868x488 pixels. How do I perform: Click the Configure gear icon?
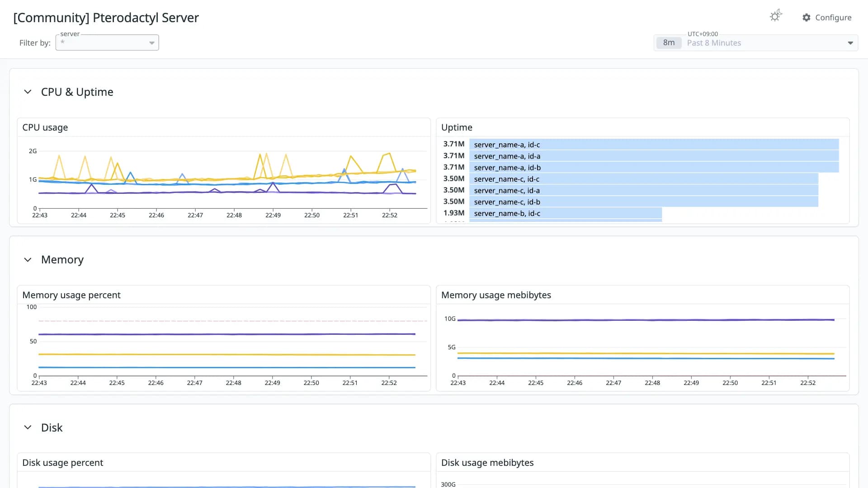[x=807, y=18]
